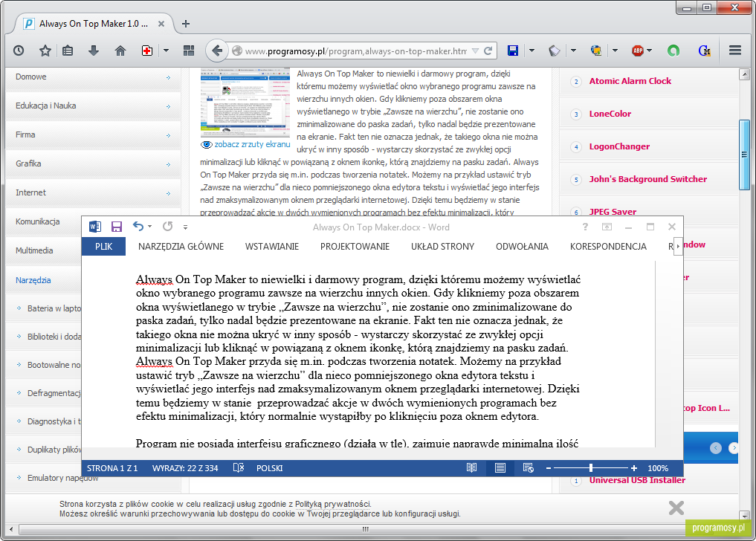Open the PLIK tab in Word
This screenshot has height=541, width=756.
[x=103, y=247]
